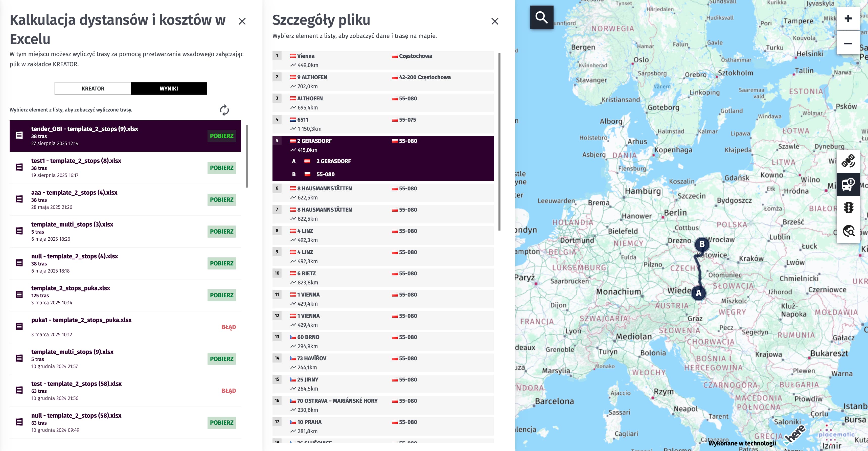The width and height of the screenshot is (868, 451).
Task: Click file icon of template_2_stops_puka.xlsx
Action: tap(19, 295)
